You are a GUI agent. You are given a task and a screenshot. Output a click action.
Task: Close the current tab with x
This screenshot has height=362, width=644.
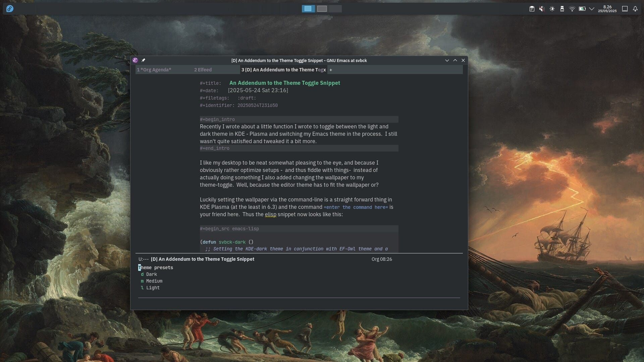point(324,70)
